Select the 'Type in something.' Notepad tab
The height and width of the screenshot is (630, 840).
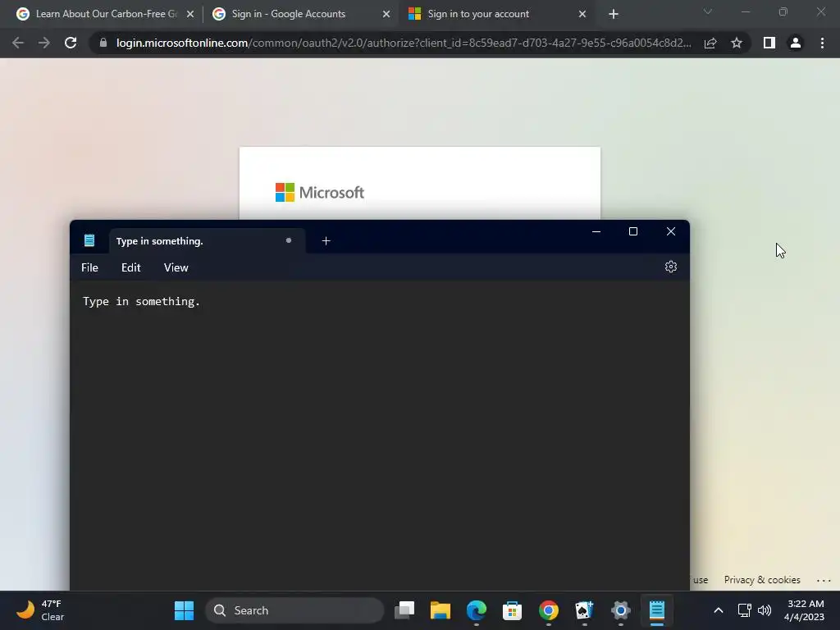[208, 241]
